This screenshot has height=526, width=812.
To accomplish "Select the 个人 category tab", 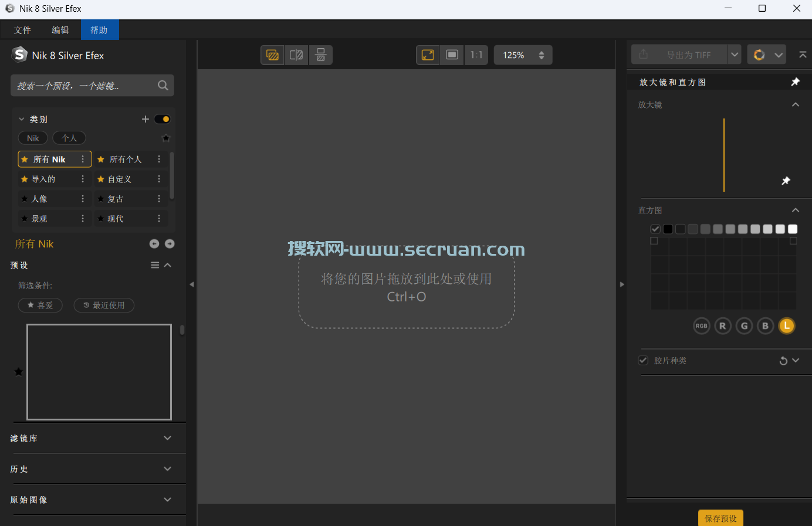I will 69,138.
